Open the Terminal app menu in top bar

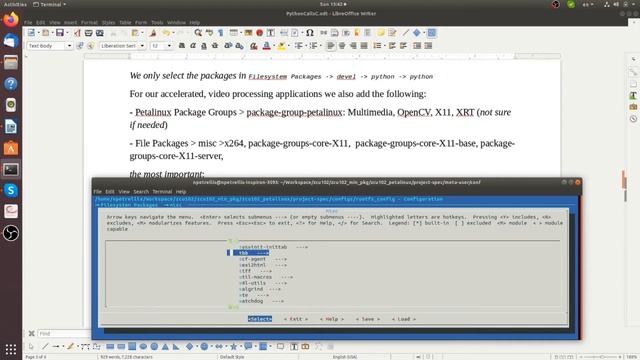(x=49, y=4)
